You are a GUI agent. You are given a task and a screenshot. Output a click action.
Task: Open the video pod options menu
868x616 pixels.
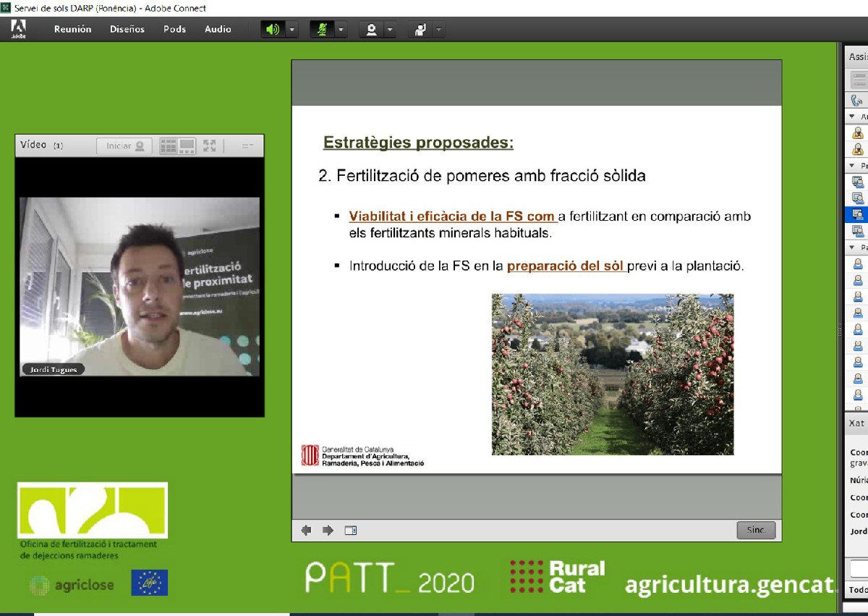click(247, 146)
